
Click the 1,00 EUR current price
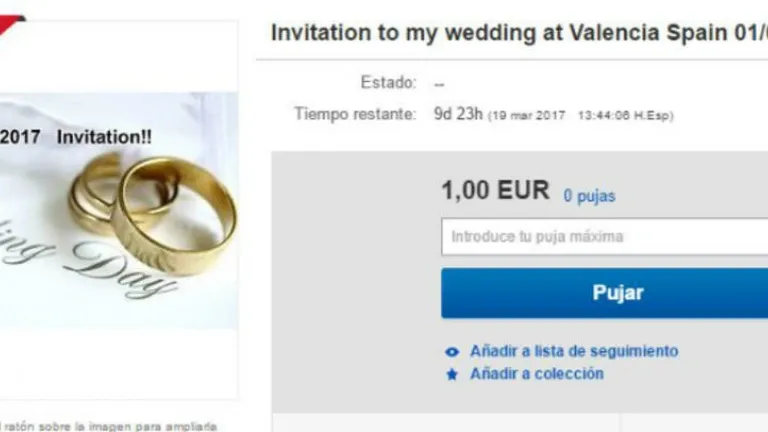495,190
